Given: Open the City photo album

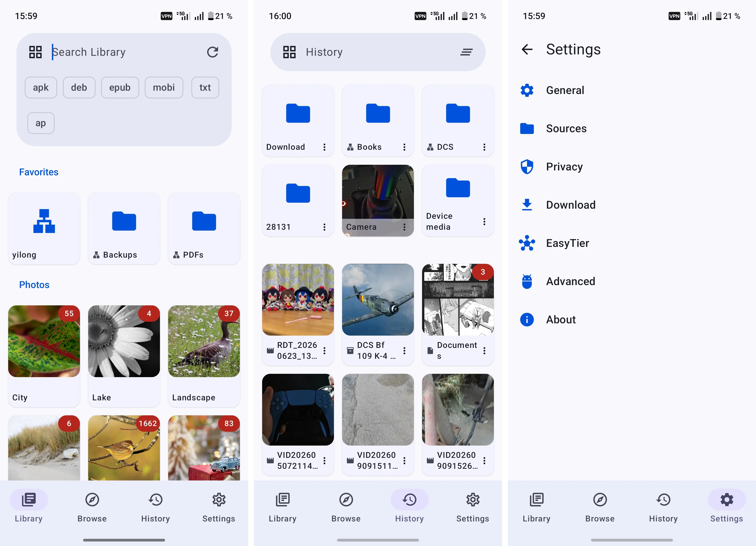Looking at the screenshot, I should pyautogui.click(x=44, y=356).
